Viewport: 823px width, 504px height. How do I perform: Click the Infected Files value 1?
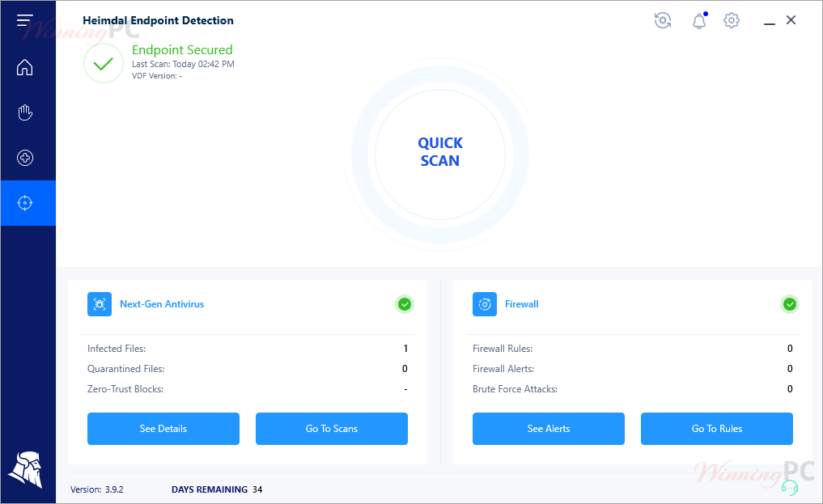pos(405,349)
